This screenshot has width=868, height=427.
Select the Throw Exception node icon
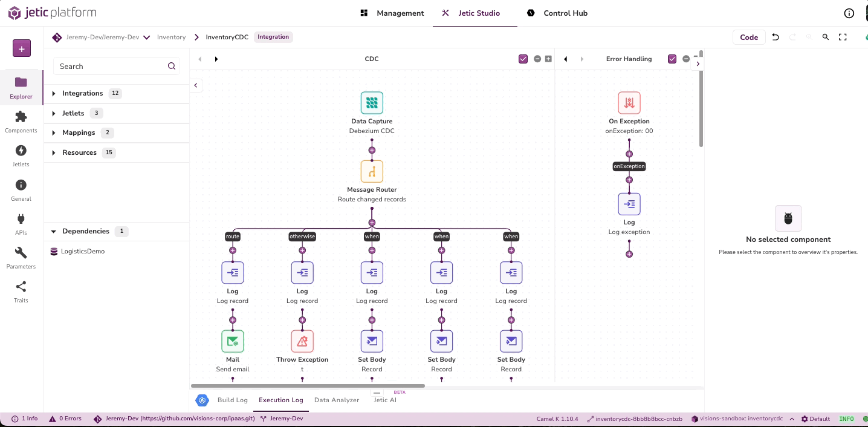coord(302,341)
